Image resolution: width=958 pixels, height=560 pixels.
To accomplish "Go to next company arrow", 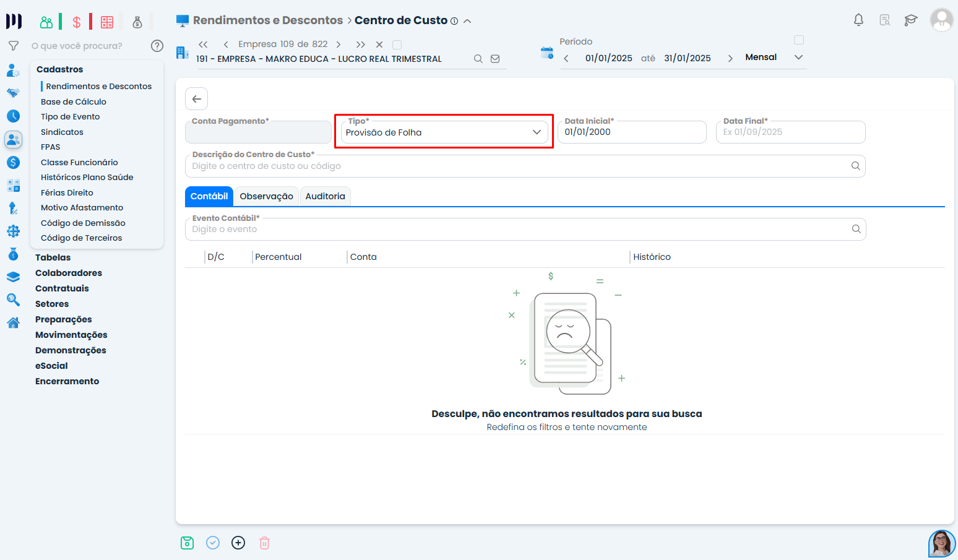I will [x=339, y=45].
